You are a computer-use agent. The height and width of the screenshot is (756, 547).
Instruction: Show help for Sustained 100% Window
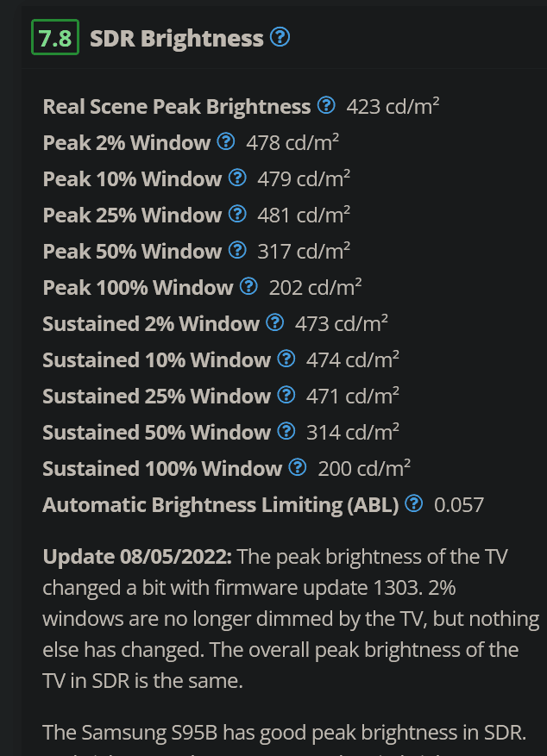pyautogui.click(x=298, y=466)
